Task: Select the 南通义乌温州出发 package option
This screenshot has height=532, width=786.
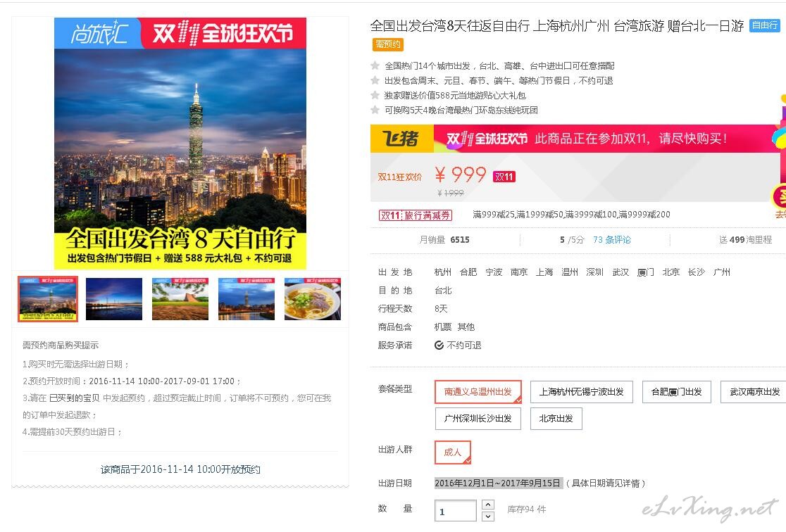Action: coord(478,392)
